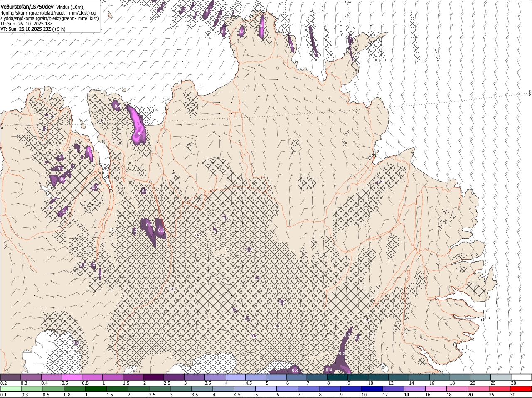Click the upper legend swatch labeled 0.2

pyautogui.click(x=10, y=377)
